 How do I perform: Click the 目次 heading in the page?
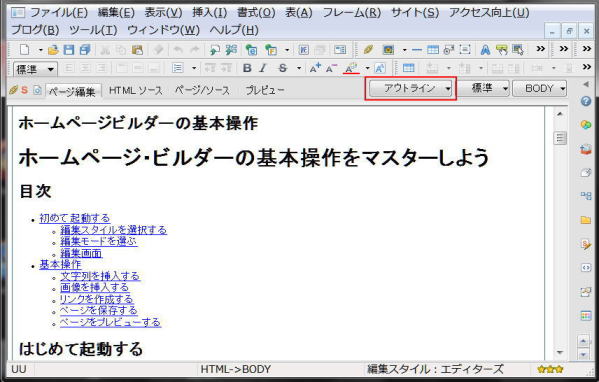(x=35, y=191)
